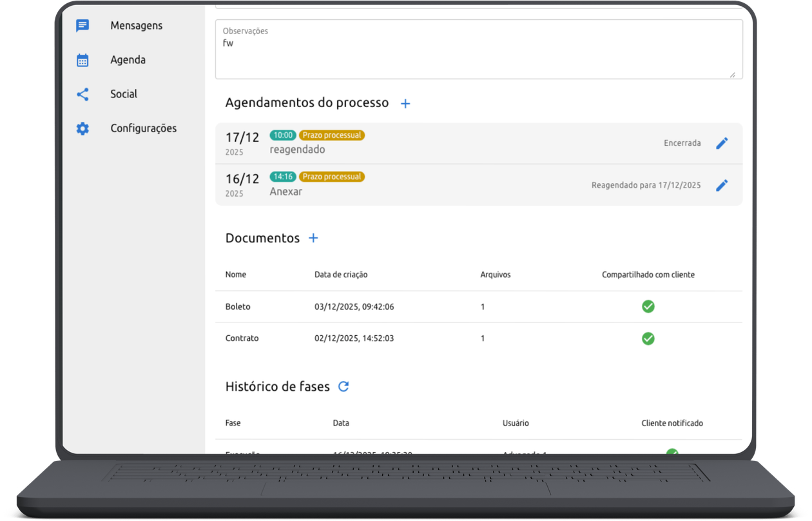
Task: Click the Data column header in Histórico
Action: click(x=341, y=423)
